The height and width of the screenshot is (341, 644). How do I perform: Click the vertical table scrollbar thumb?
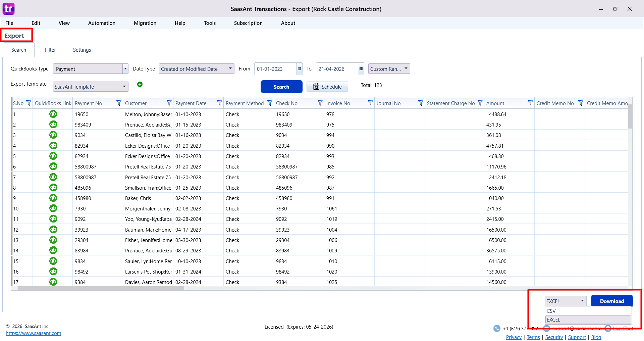point(630,116)
